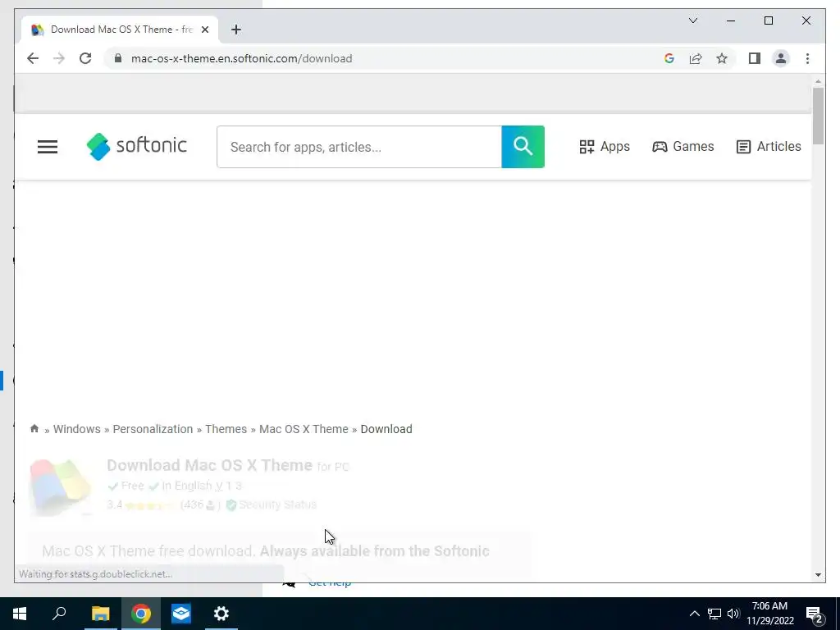840x630 pixels.
Task: Go back to the previous page
Action: click(33, 58)
